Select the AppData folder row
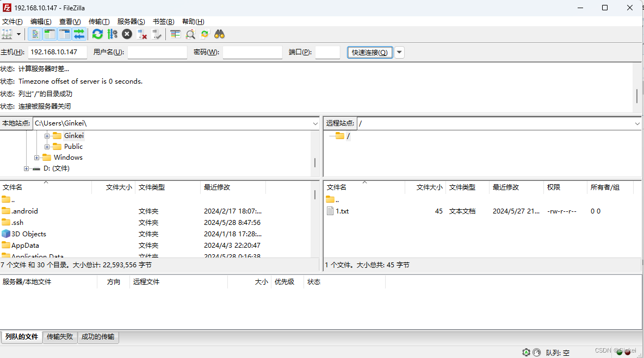The height and width of the screenshot is (358, 644). pyautogui.click(x=155, y=246)
